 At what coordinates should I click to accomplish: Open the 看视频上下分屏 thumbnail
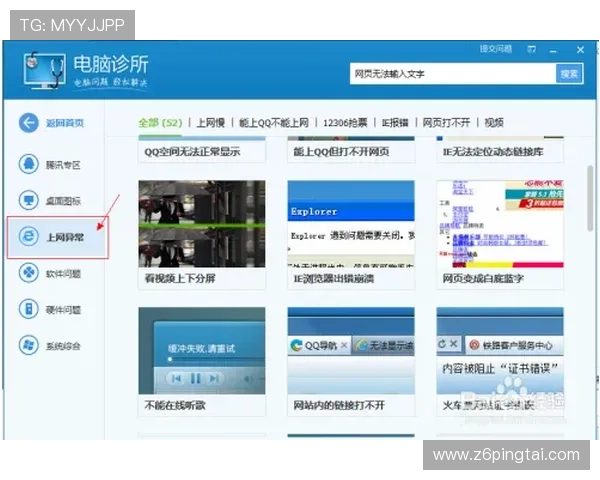[202, 224]
